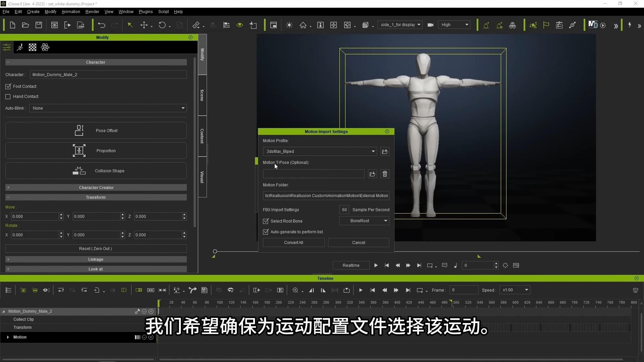Viewport: 644px width, 362px height.
Task: Open the Proportion editor
Action: click(96, 150)
